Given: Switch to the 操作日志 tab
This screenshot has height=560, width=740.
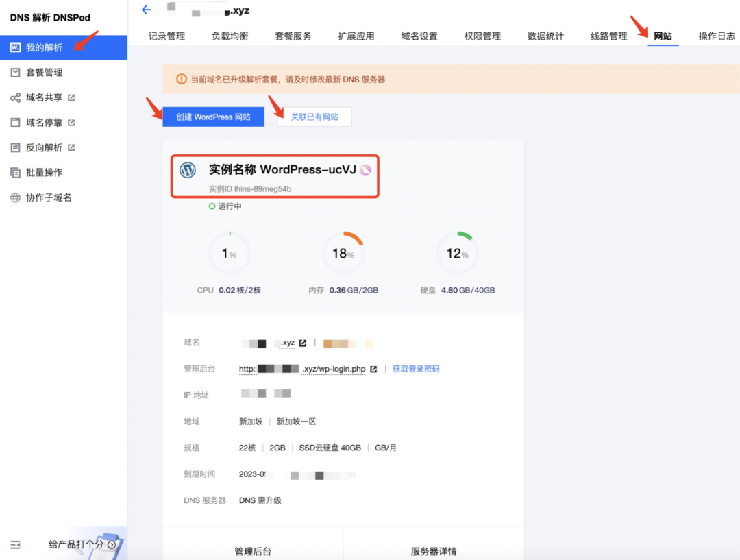Looking at the screenshot, I should [717, 36].
